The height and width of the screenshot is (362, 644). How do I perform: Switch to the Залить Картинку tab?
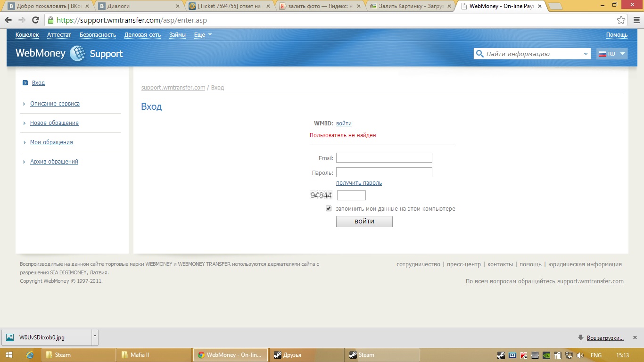click(x=410, y=7)
